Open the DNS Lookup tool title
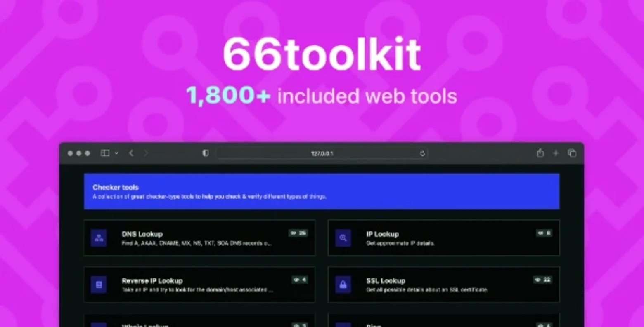The height and width of the screenshot is (327, 644). tap(142, 234)
